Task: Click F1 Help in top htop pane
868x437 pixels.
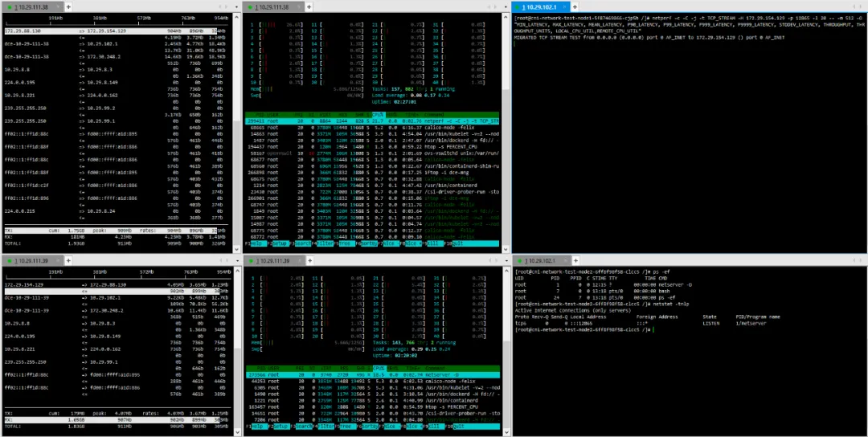Action: point(257,243)
